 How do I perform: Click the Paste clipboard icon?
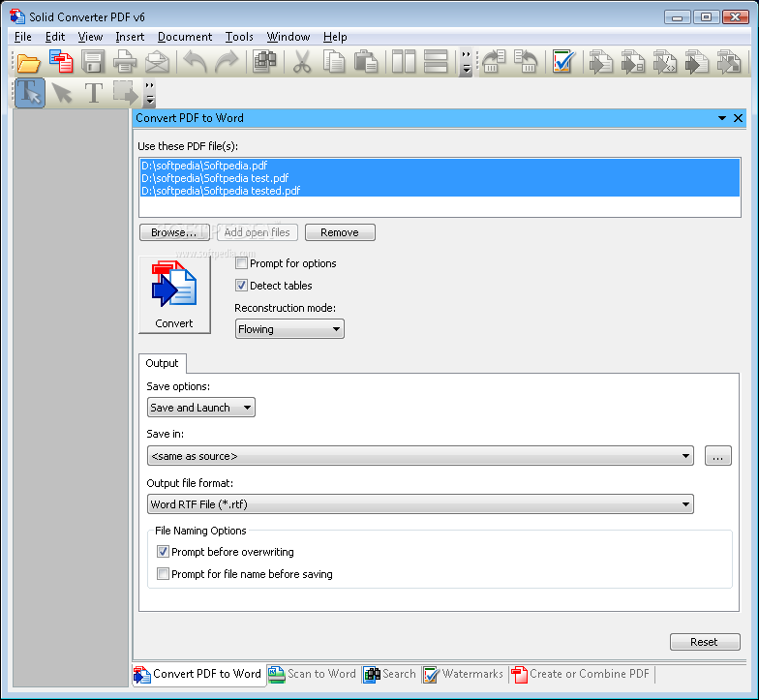[x=366, y=62]
